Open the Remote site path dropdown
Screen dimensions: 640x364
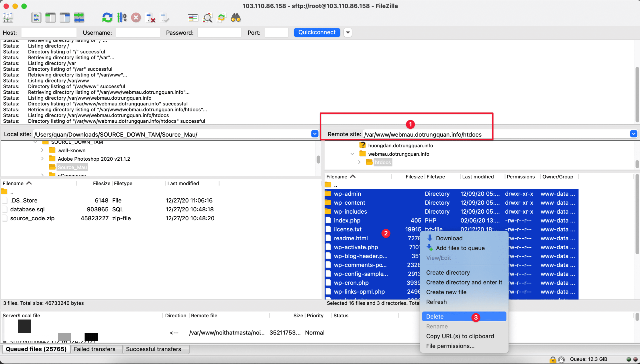point(633,134)
